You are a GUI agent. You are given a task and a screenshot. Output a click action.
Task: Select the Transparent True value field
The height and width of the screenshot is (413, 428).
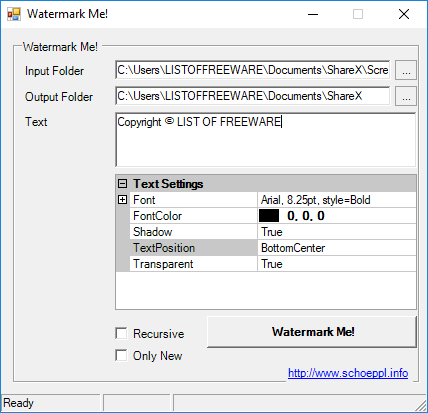click(x=337, y=264)
